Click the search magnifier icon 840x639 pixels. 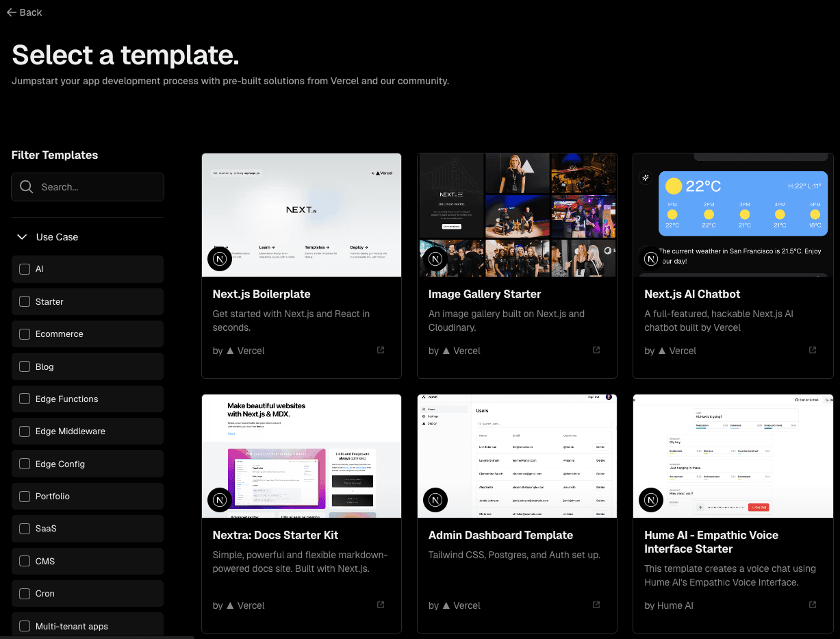(x=27, y=187)
